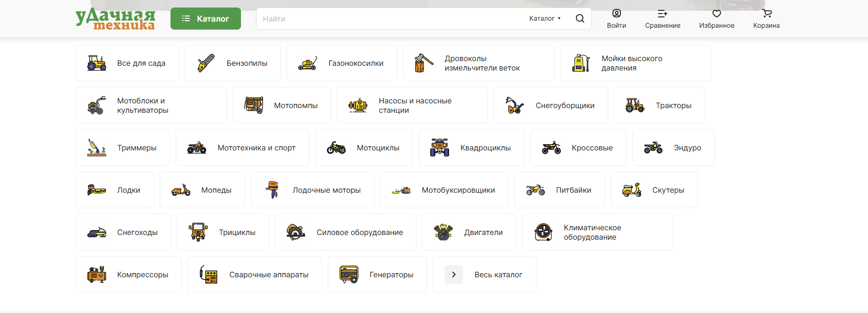Select the Компрессоры text label
The image size is (868, 313).
(143, 274)
